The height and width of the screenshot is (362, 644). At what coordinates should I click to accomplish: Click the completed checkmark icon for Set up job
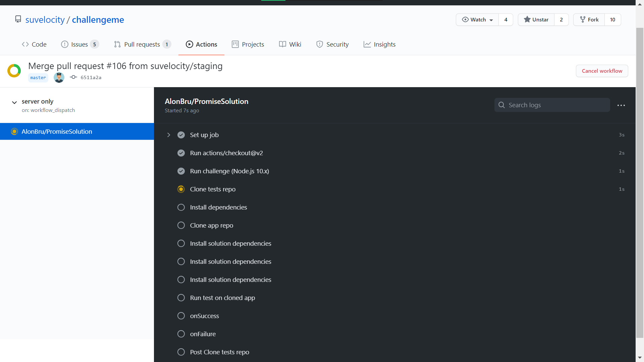coord(181,135)
